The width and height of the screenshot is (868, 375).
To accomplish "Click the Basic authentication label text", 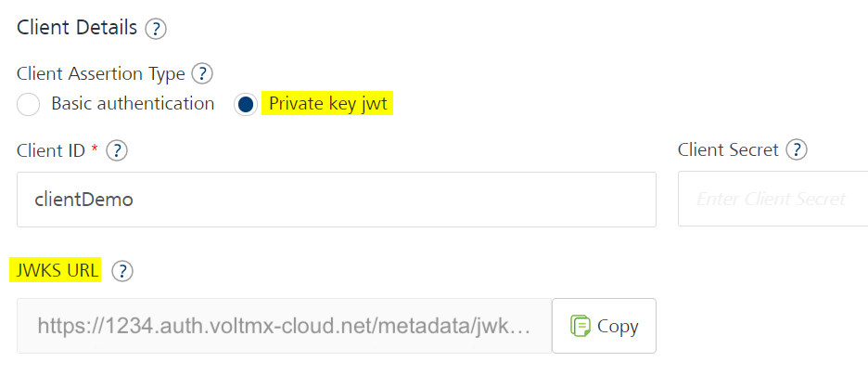I will 133,104.
